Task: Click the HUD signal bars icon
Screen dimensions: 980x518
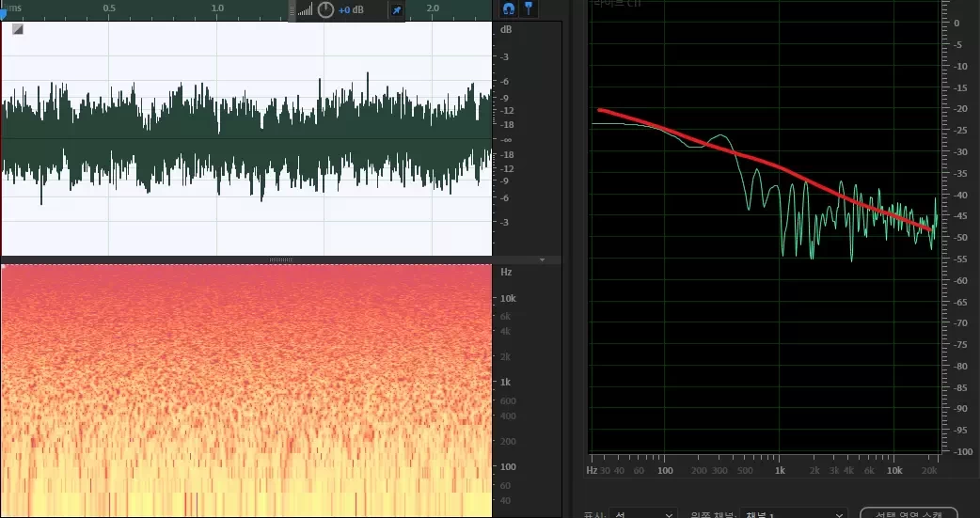Action: (305, 10)
